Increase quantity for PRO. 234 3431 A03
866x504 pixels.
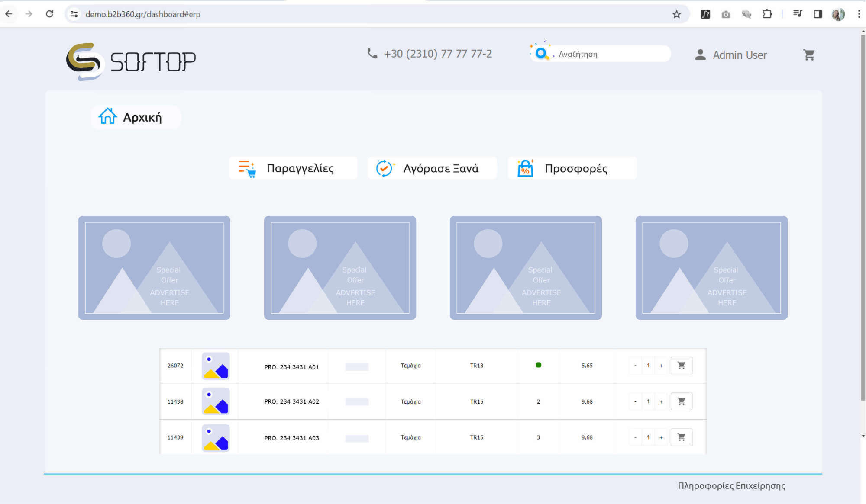pyautogui.click(x=661, y=437)
